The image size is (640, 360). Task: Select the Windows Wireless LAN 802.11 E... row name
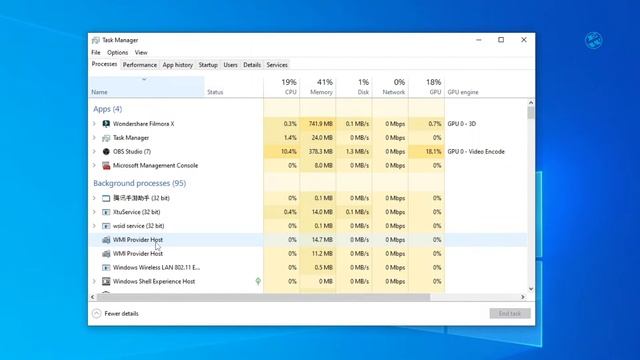pos(156,267)
